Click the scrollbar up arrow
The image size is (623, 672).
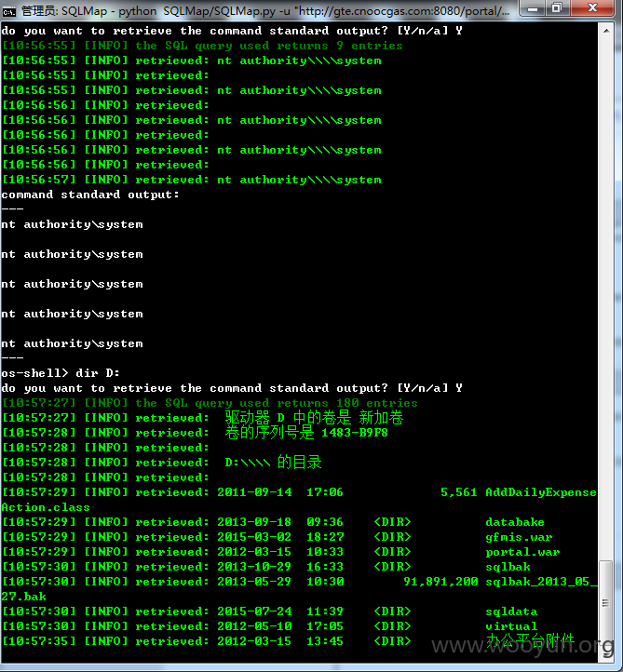[606, 31]
